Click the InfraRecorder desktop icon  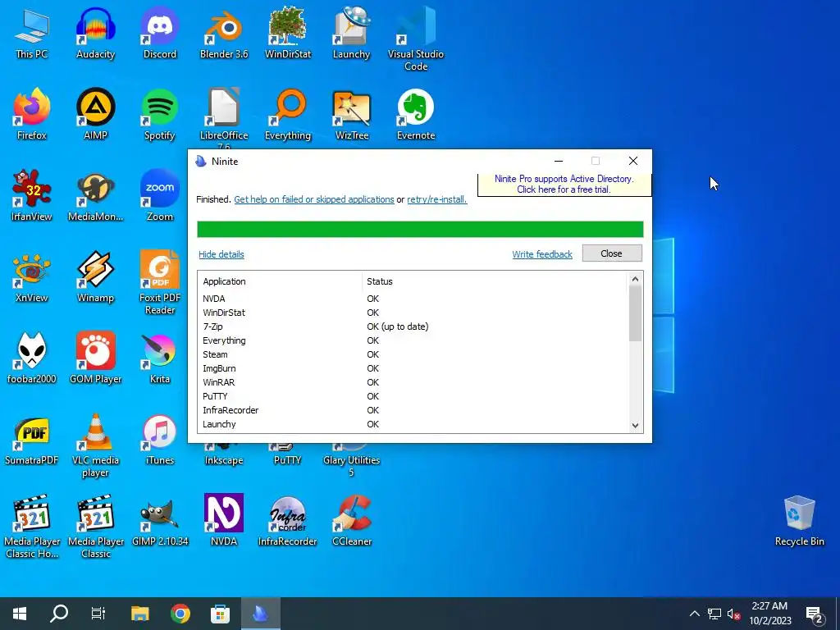288,521
